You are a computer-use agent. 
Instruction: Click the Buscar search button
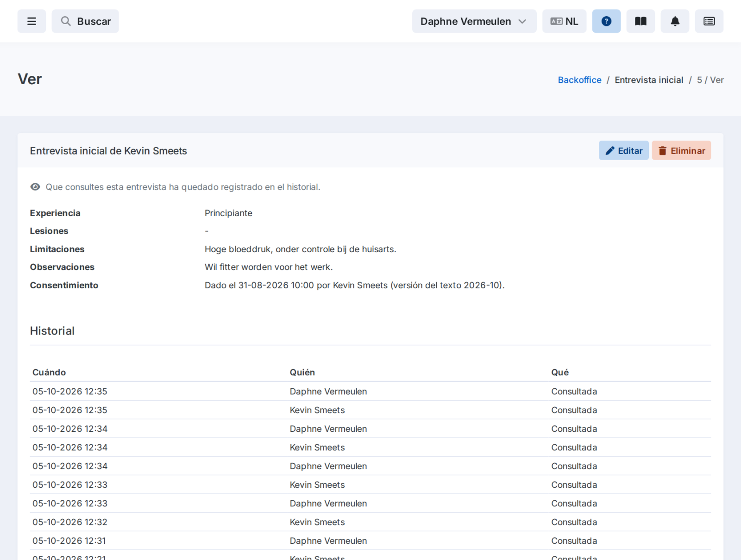[x=85, y=21]
